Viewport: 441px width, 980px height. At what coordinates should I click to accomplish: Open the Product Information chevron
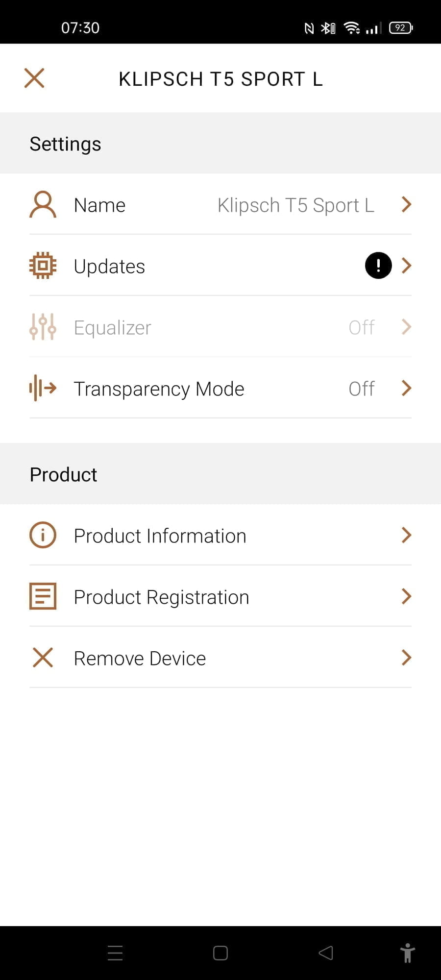pos(406,535)
